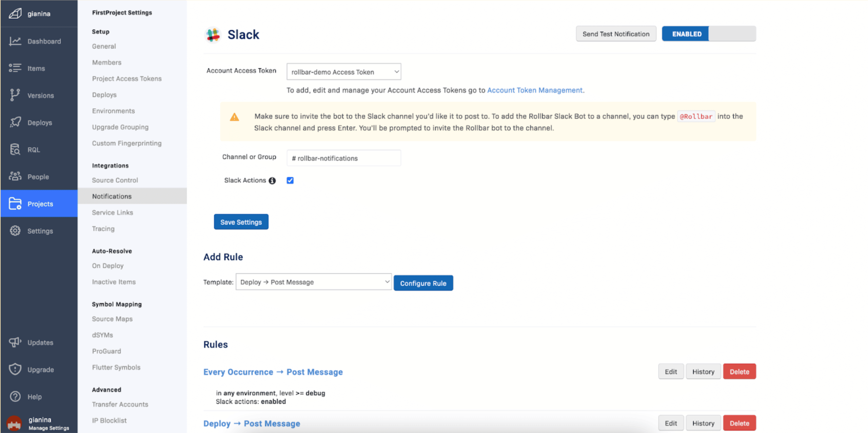
Task: Open Projects folder icon
Action: click(15, 204)
